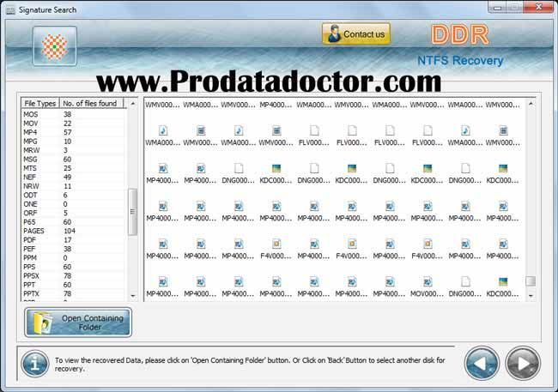Image resolution: width=558 pixels, height=392 pixels.
Task: Select the leftmost FLV000... file icon
Action: pyautogui.click(x=314, y=130)
